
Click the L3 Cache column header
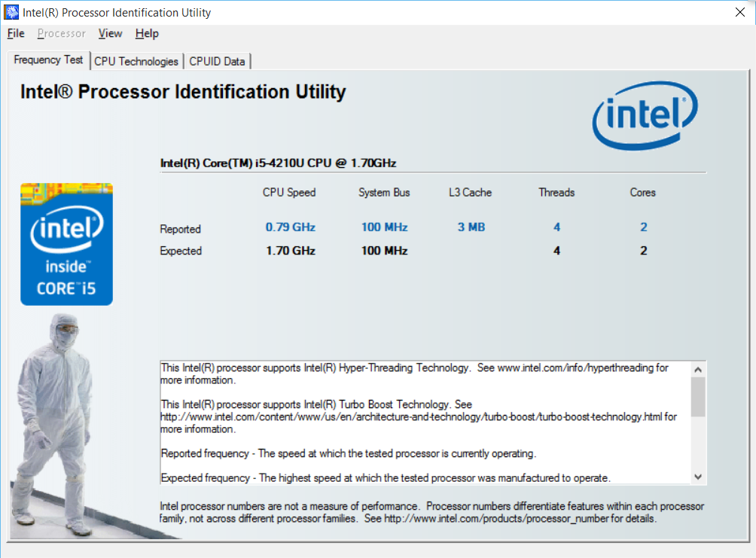470,193
